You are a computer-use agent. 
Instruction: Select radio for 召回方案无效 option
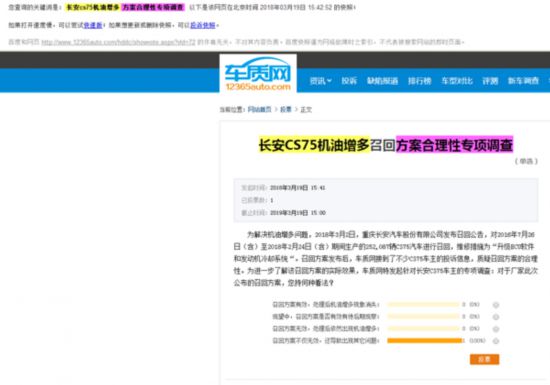pyautogui.click(x=496, y=329)
